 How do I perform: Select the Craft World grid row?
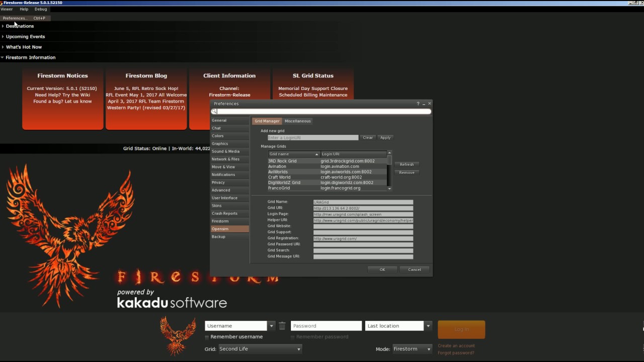click(327, 177)
